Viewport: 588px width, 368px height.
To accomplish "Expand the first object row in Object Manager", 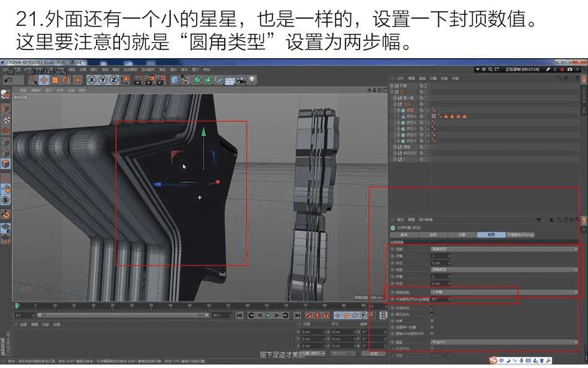I will coord(392,86).
